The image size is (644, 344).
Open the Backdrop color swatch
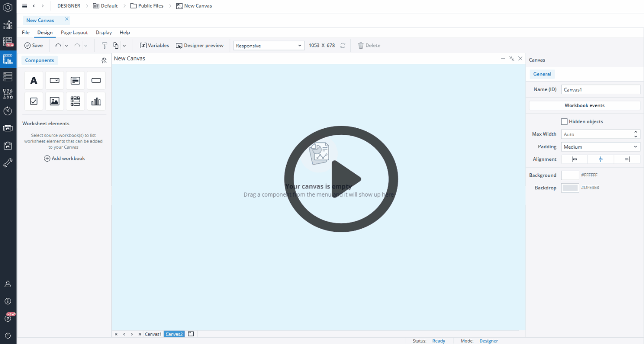click(570, 188)
